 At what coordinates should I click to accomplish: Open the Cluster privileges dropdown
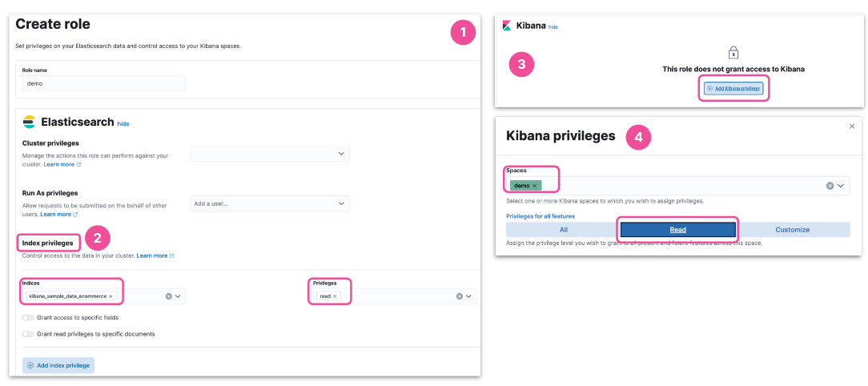[x=270, y=154]
